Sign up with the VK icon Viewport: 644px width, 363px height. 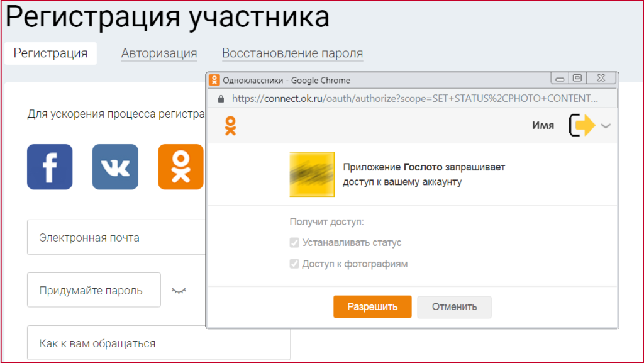pos(115,167)
